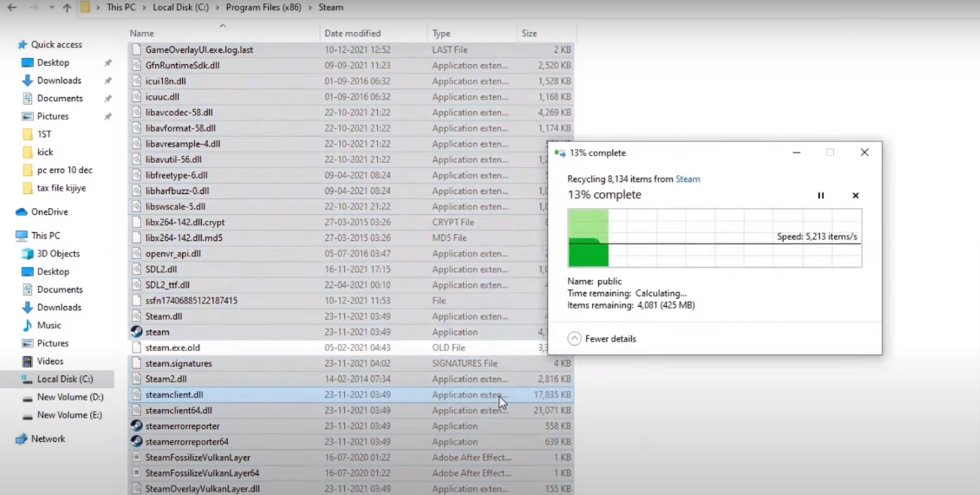Select steam.exe.old file

[x=173, y=347]
